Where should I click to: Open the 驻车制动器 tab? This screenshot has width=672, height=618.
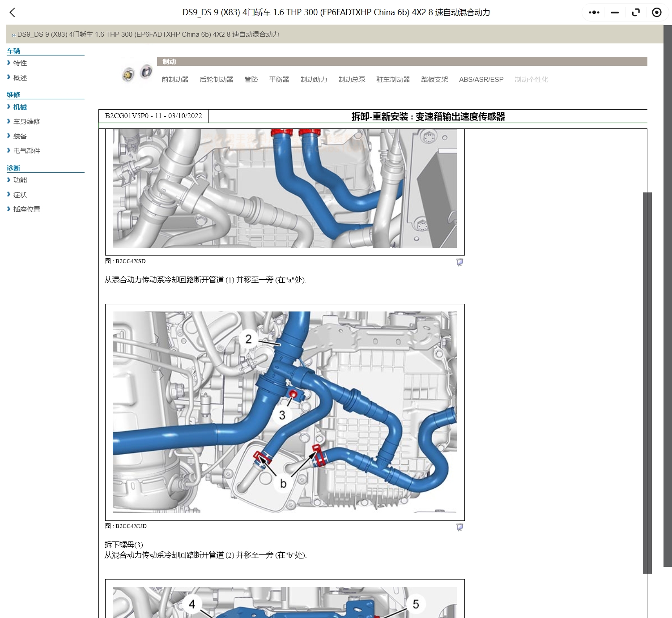(x=393, y=80)
